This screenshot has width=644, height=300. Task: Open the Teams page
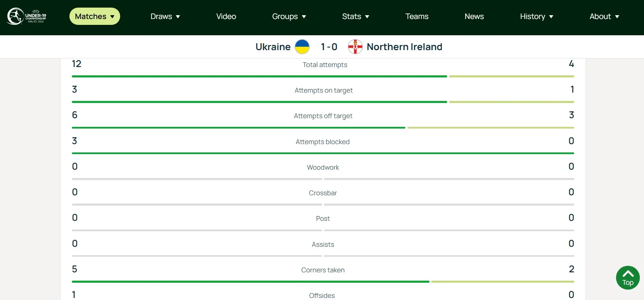tap(417, 16)
